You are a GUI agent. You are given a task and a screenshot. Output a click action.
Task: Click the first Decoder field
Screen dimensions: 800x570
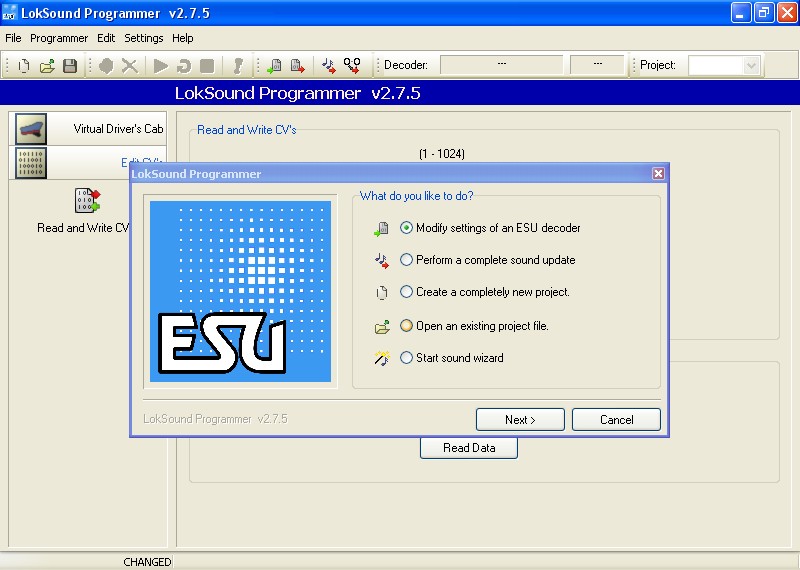502,65
